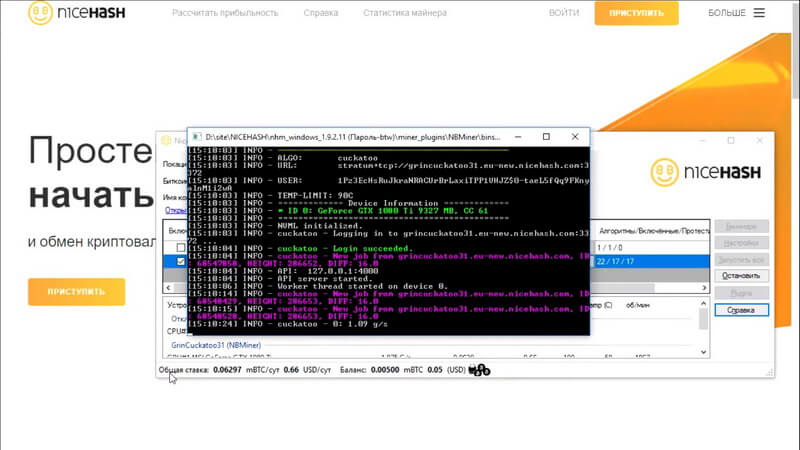Image resolution: width=800 pixels, height=450 pixels.
Task: Click the orange ПРИСТУПИТЬ button in the header
Action: (636, 13)
